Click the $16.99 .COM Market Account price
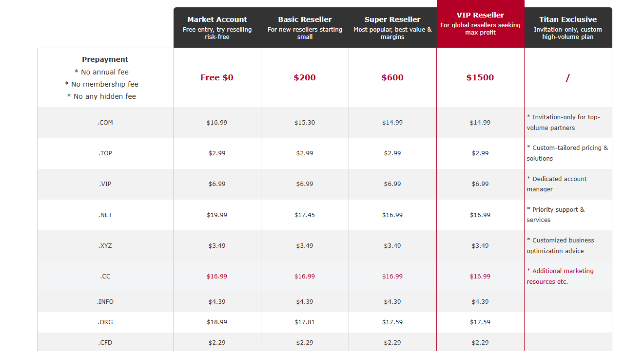 coord(217,123)
